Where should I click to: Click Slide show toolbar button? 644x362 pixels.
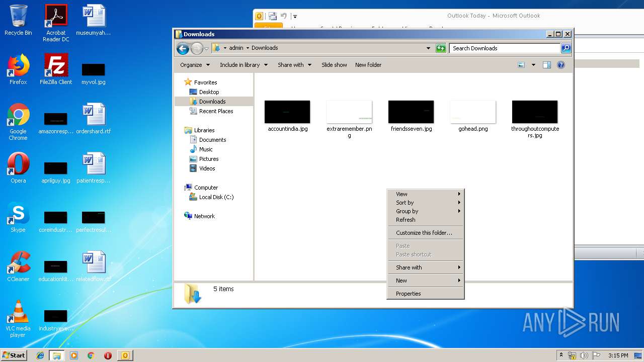334,65
